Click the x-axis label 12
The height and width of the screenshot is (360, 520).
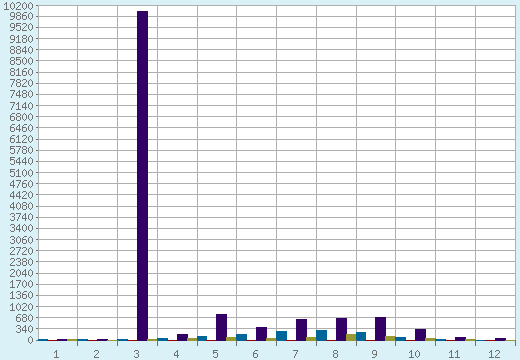[494, 354]
